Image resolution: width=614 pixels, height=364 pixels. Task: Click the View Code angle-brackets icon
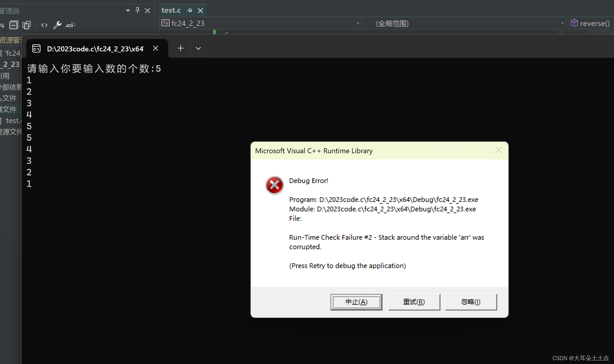[44, 25]
